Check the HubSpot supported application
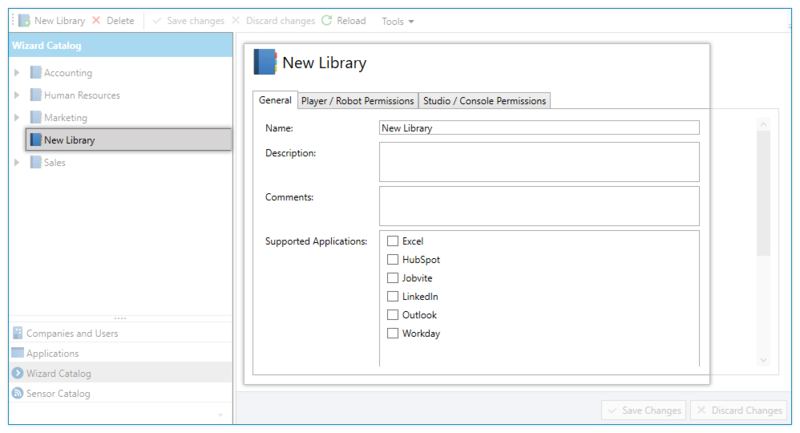Viewport: 800px width, 433px height. pos(393,260)
